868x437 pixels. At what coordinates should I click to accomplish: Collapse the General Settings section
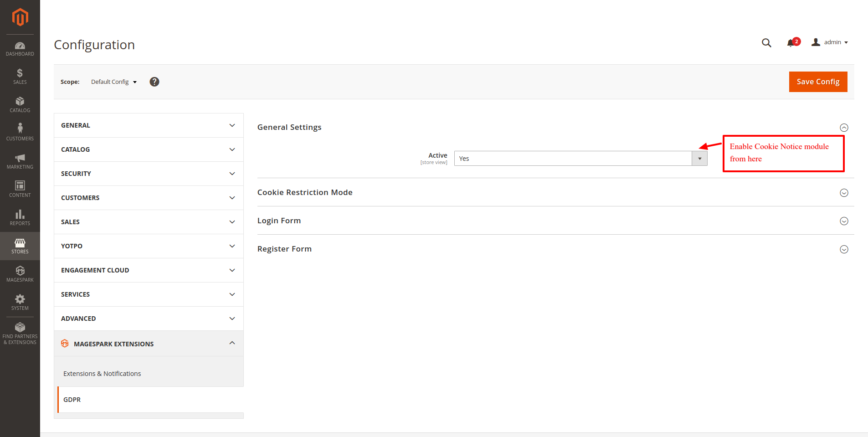[x=844, y=128]
